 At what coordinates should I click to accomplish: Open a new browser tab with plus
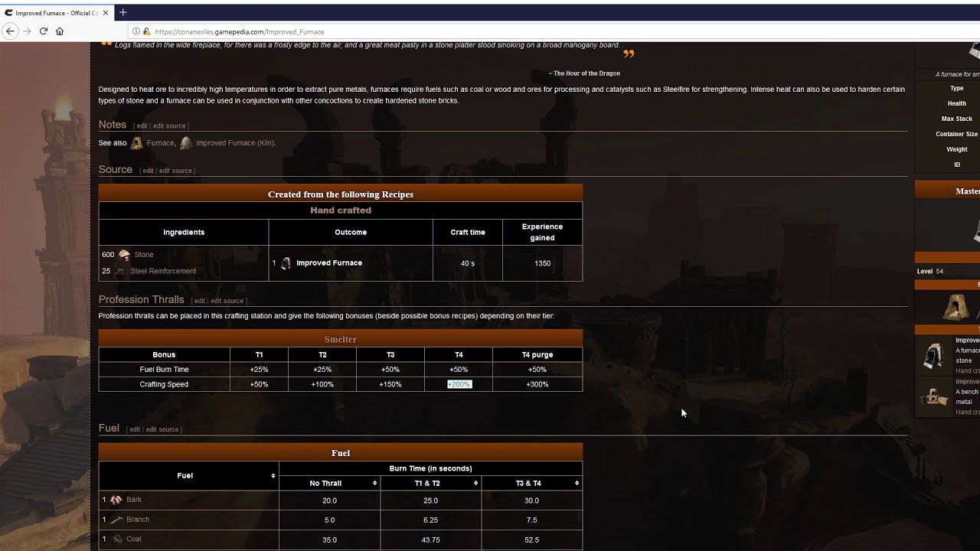pyautogui.click(x=122, y=12)
